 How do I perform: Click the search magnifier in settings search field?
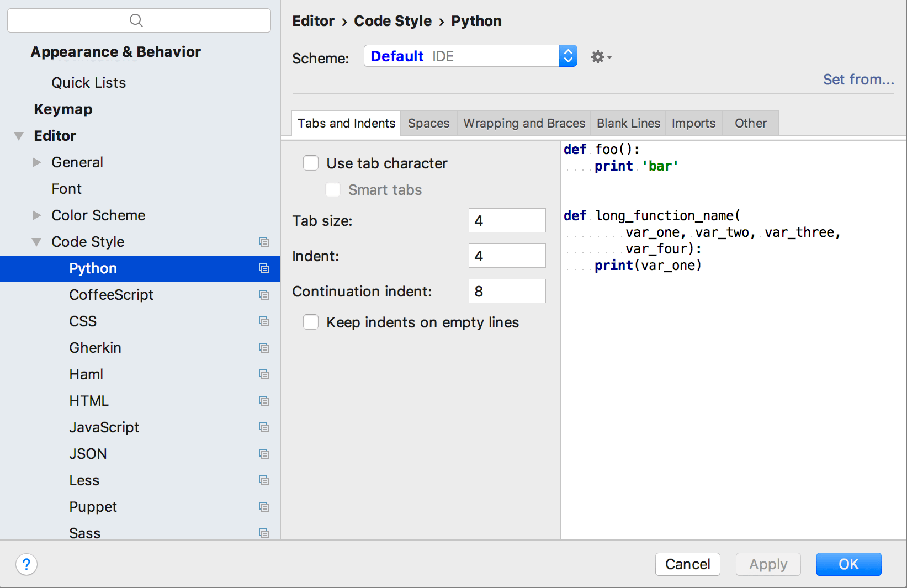coord(136,20)
